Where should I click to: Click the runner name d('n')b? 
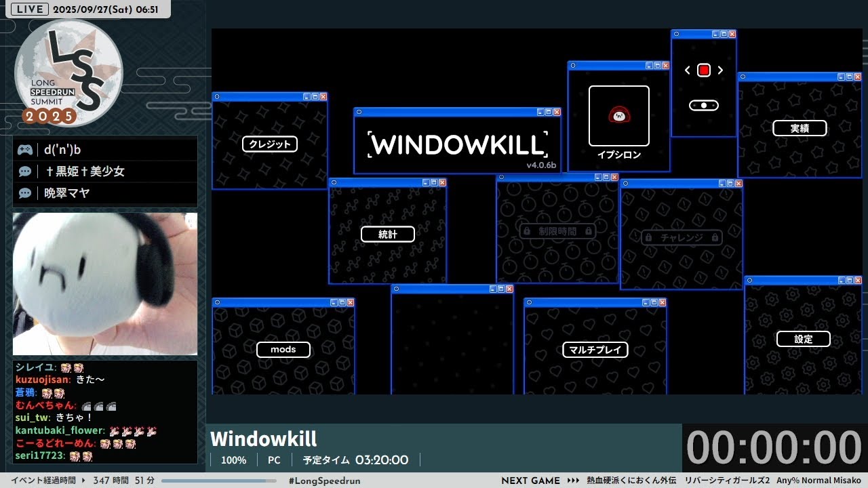62,150
